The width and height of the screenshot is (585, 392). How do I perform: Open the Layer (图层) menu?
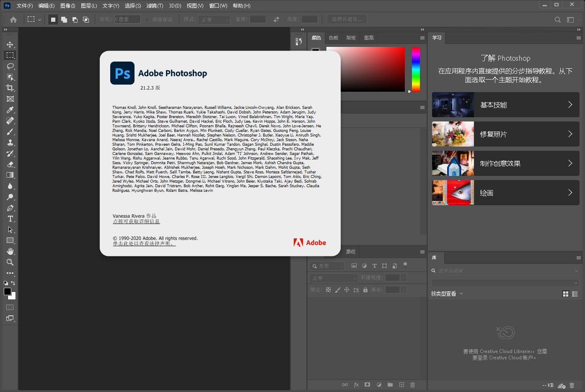pos(89,6)
